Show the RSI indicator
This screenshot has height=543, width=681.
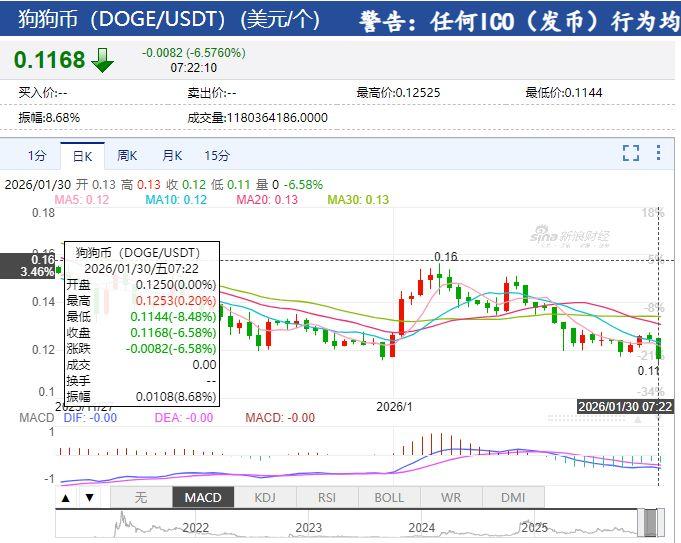click(x=327, y=497)
